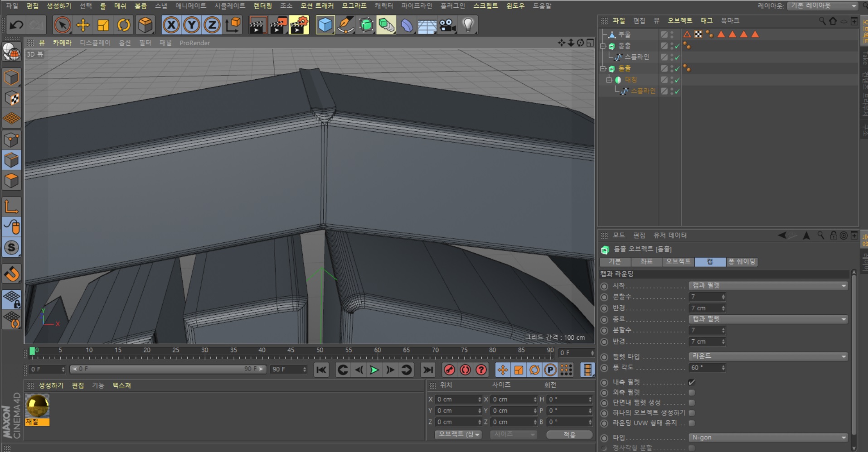868x452 pixels.
Task: Open the 기본 레이아웃 layout dropdown
Action: point(823,6)
